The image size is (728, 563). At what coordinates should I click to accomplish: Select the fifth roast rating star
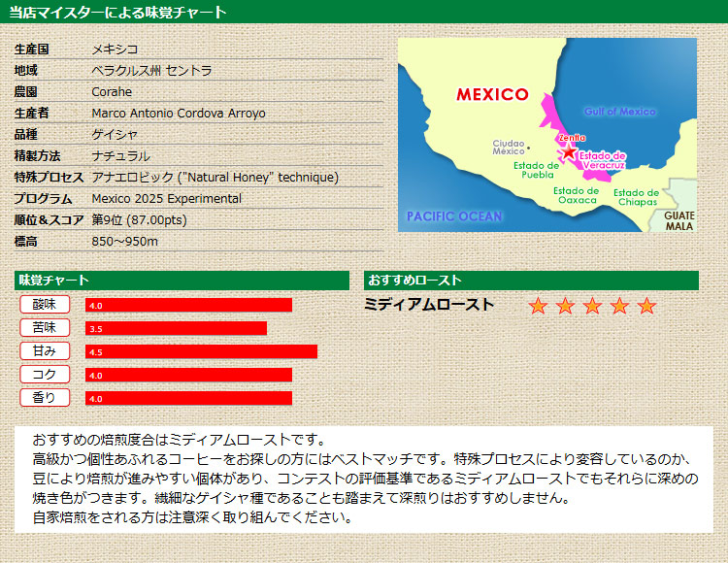tap(646, 307)
